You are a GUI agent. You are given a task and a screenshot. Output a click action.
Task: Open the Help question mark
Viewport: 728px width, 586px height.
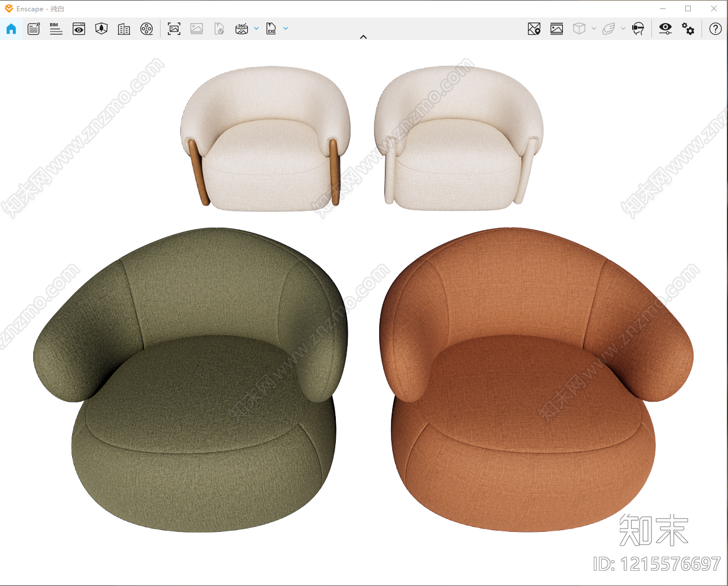(x=716, y=29)
